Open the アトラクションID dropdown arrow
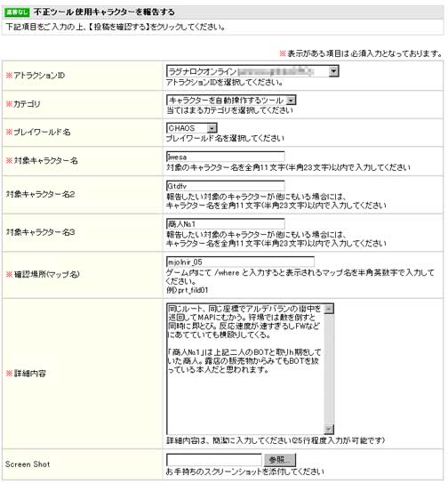The image size is (448, 484). 333,71
